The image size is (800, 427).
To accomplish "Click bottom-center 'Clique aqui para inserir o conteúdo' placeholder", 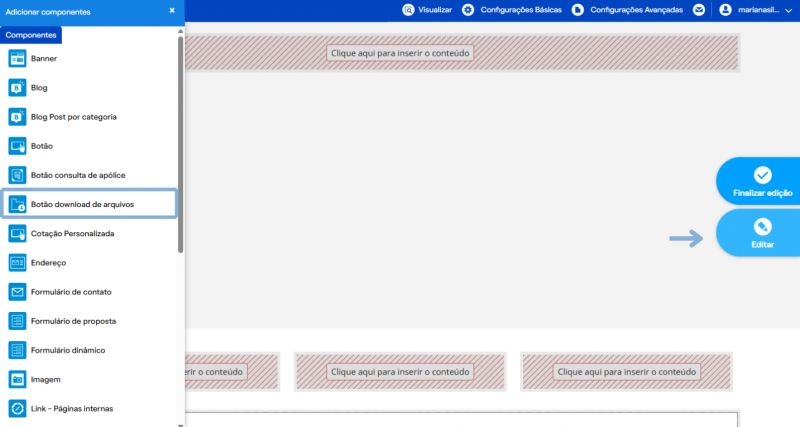I will (x=400, y=372).
